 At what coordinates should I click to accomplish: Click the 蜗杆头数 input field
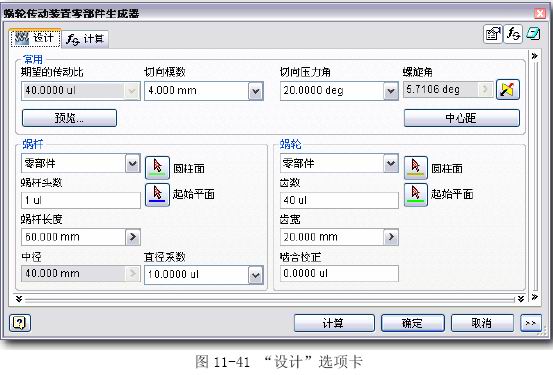pos(81,200)
